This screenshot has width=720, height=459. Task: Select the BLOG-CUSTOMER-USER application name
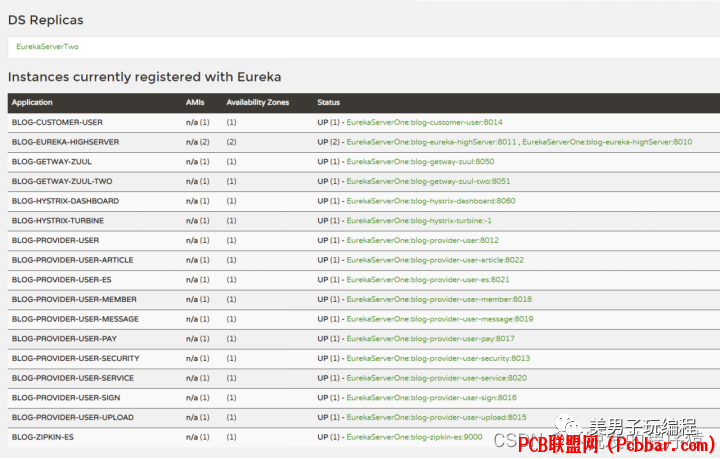coord(57,122)
